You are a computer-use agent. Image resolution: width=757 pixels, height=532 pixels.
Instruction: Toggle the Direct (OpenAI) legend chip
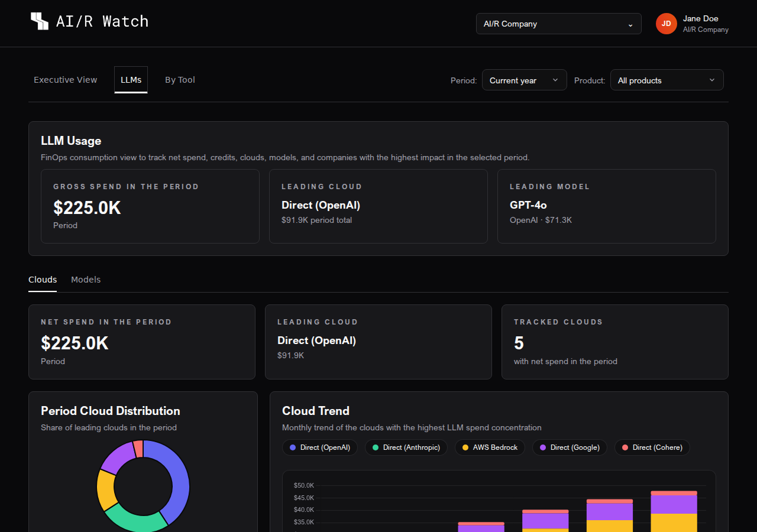tap(320, 447)
